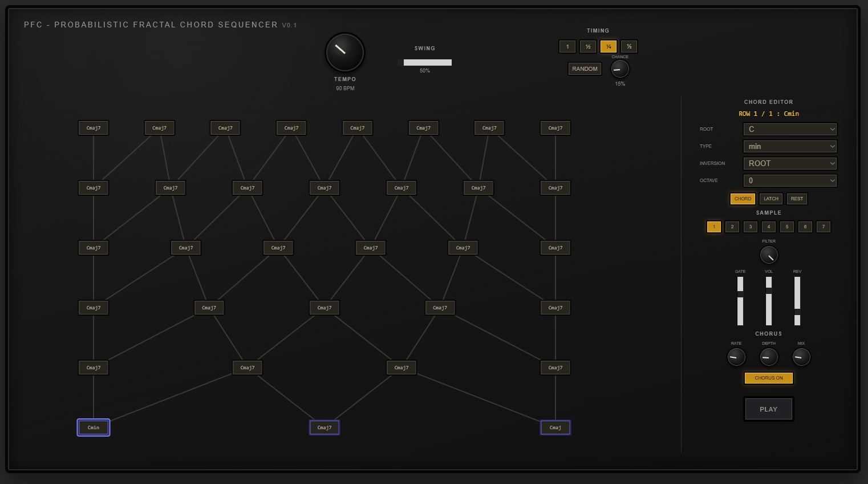Select the rightmost Cmaj7 node in top row
This screenshot has width=868, height=484.
[555, 128]
